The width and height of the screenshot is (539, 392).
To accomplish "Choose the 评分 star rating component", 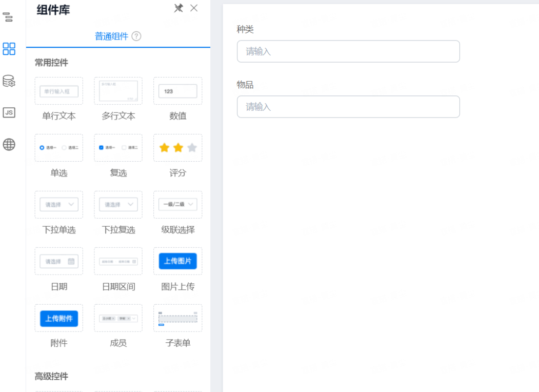I will coord(178,148).
